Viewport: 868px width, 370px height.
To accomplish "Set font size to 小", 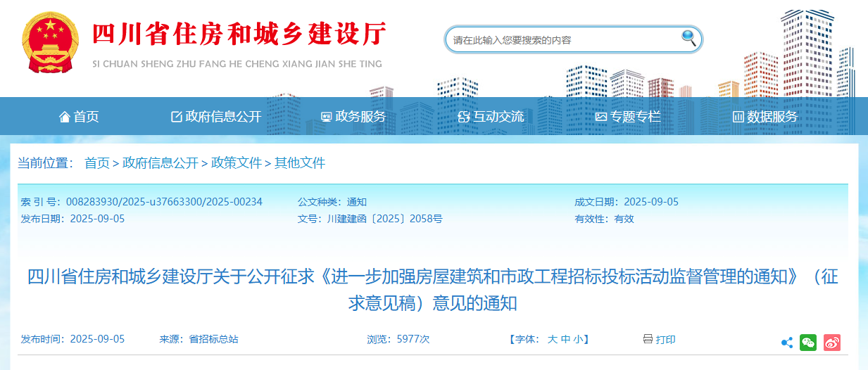I will (x=577, y=339).
